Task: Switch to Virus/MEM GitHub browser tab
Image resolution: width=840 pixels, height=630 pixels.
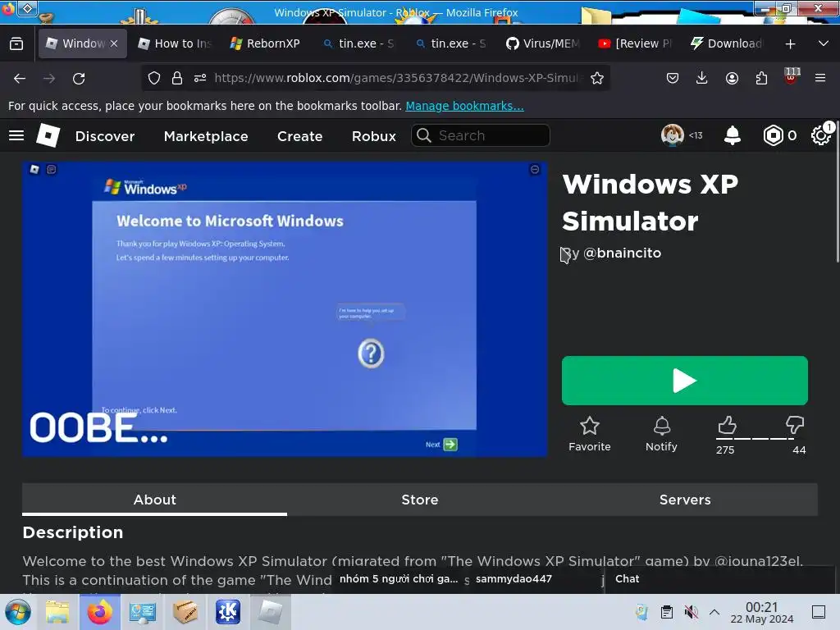Action: 542,44
